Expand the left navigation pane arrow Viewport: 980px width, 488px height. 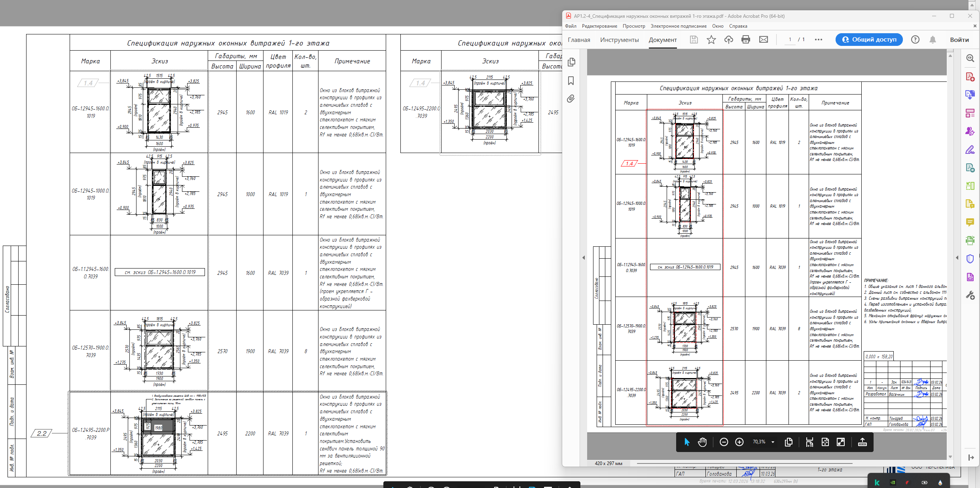click(584, 257)
